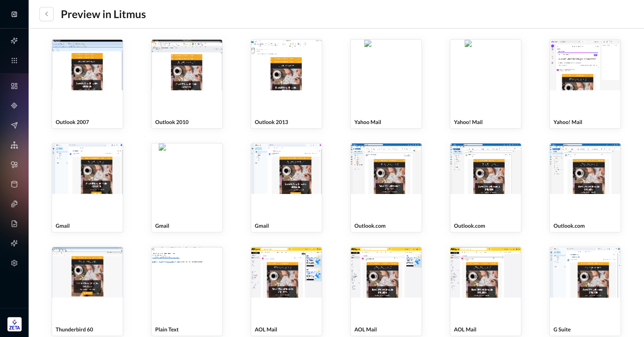Click the sparkle AI icon at sidebar top
This screenshot has height=337, width=644.
pyautogui.click(x=14, y=40)
